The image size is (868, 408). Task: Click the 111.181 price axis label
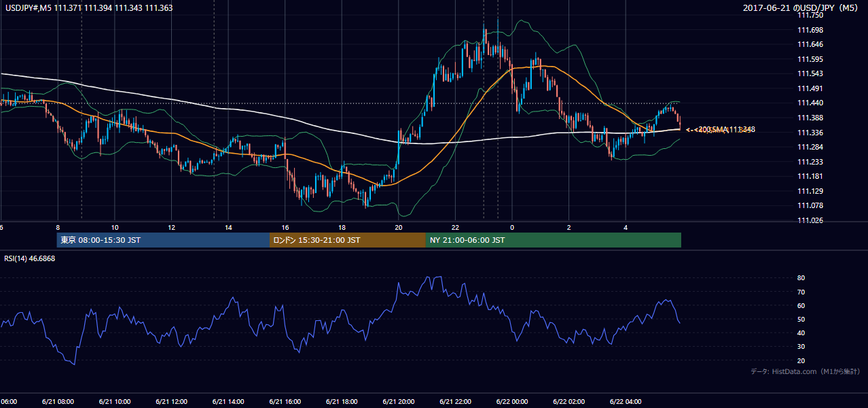click(x=810, y=176)
